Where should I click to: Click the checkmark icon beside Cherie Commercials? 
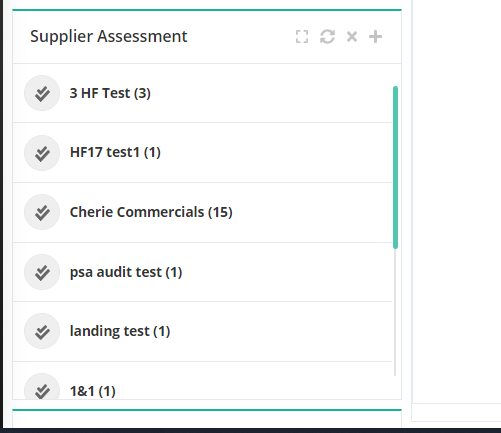[42, 212]
